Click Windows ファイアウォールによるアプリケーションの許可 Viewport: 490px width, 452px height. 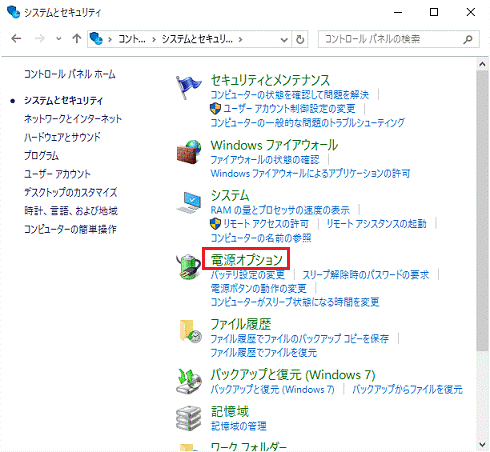coord(310,173)
